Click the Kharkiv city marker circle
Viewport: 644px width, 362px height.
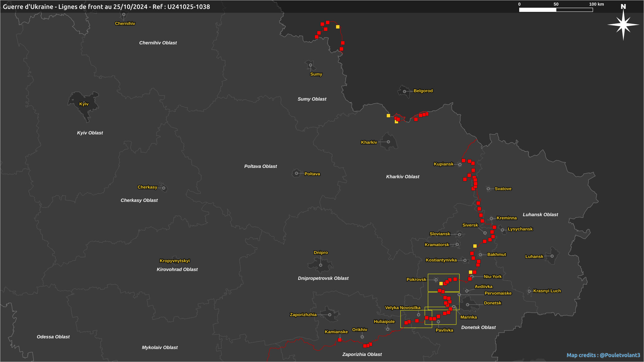coord(388,142)
